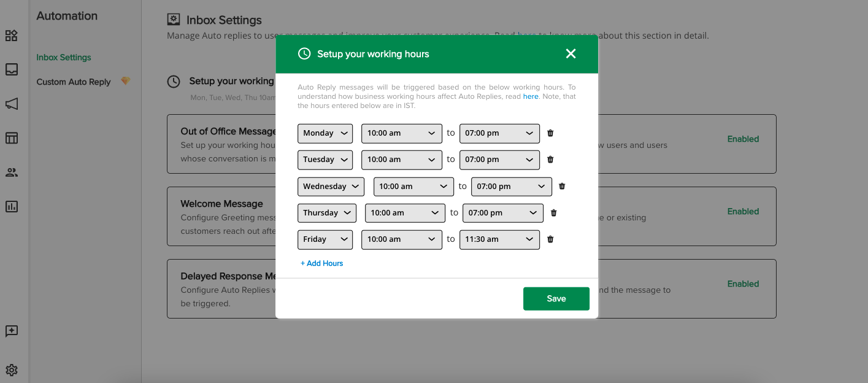Open the inbox icon in left sidebar
Image resolution: width=868 pixels, height=383 pixels.
click(x=12, y=70)
